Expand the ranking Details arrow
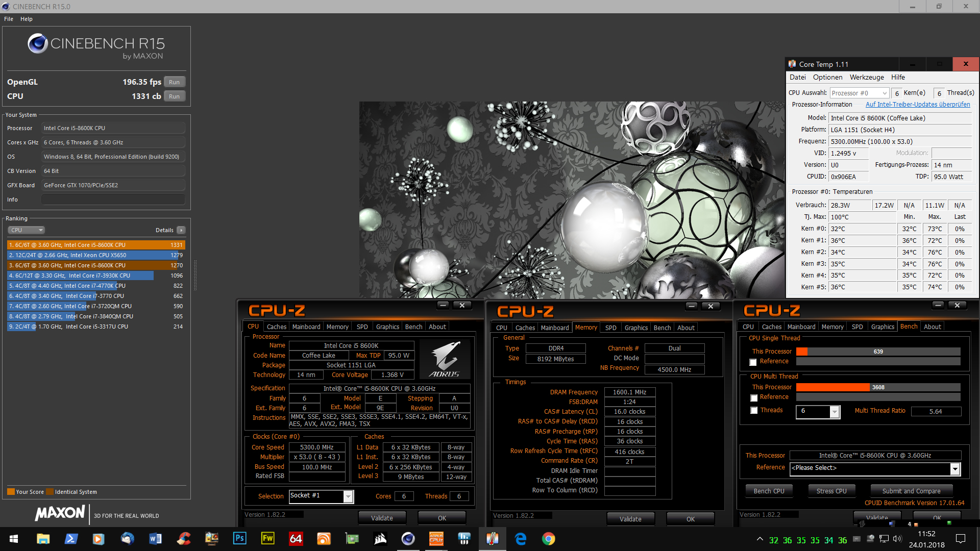 tap(181, 230)
